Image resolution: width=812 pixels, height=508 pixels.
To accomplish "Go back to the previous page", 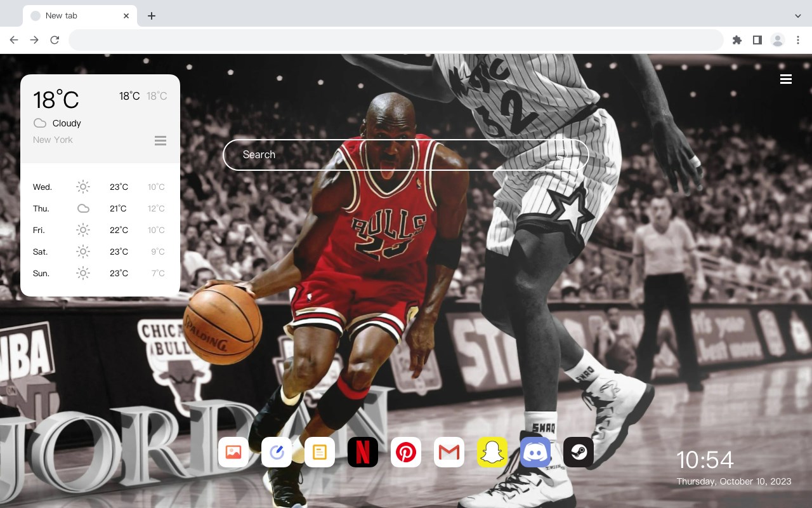I will click(14, 40).
